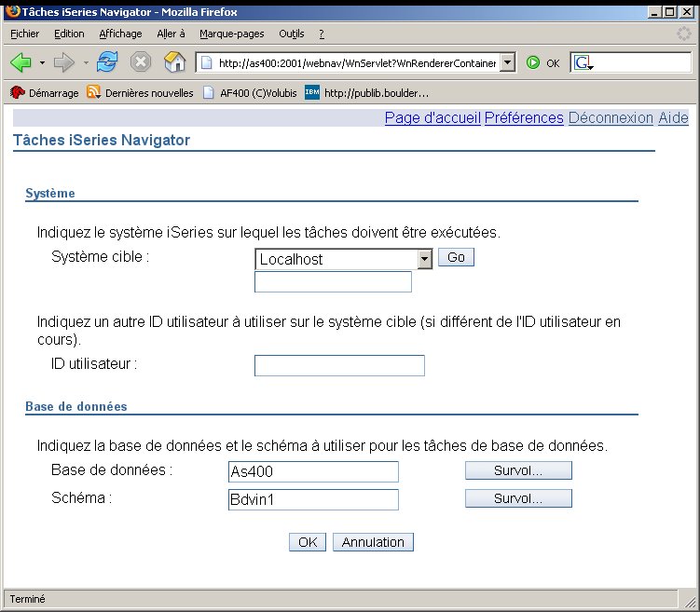The image size is (700, 612).
Task: Follow the Page d'accueil link
Action: (x=432, y=117)
